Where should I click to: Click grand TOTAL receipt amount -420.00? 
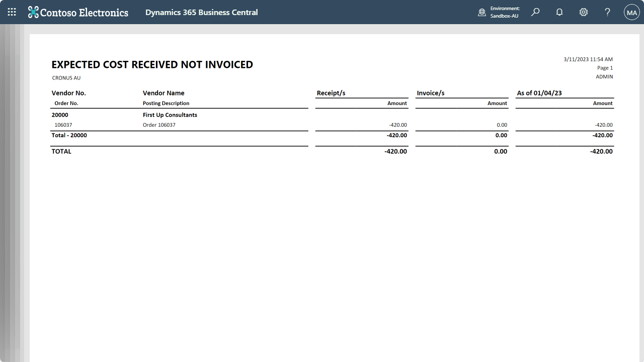[395, 151]
